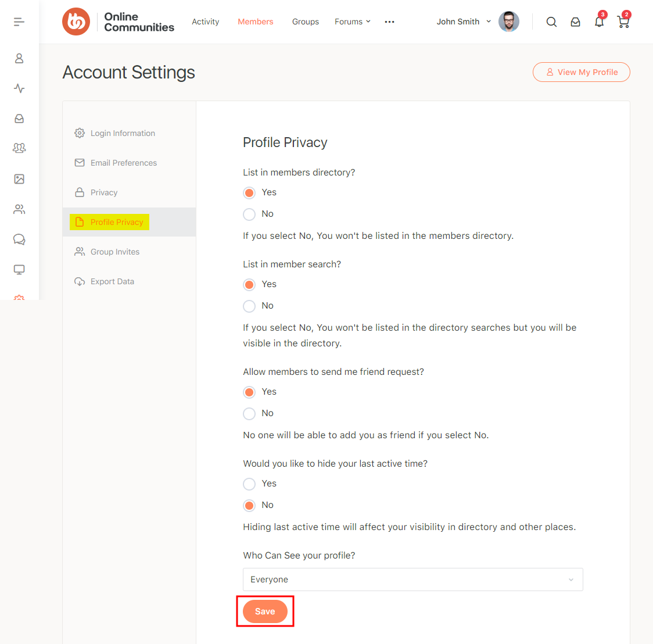Open the shopping cart with 2 items
The image size is (653, 644).
click(x=623, y=22)
